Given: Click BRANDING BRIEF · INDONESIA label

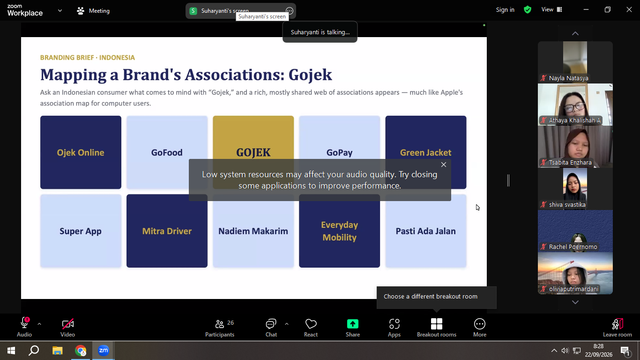Looking at the screenshot, I should tap(87, 58).
